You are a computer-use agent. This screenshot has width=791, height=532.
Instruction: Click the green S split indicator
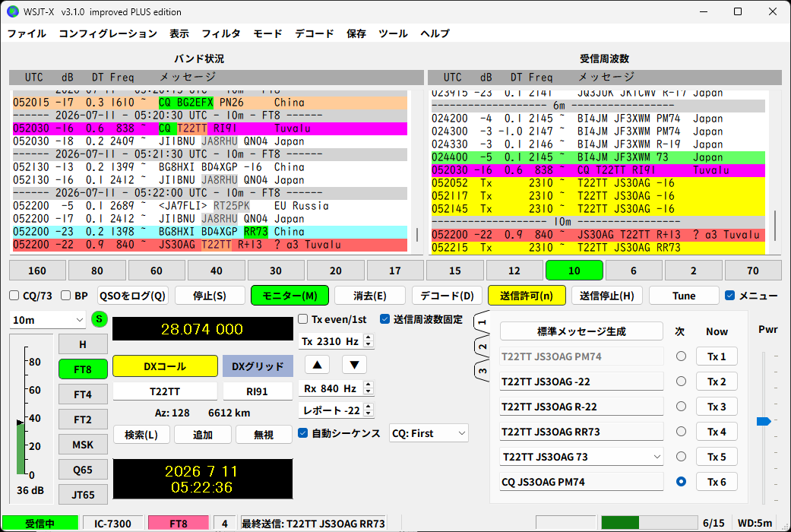100,319
